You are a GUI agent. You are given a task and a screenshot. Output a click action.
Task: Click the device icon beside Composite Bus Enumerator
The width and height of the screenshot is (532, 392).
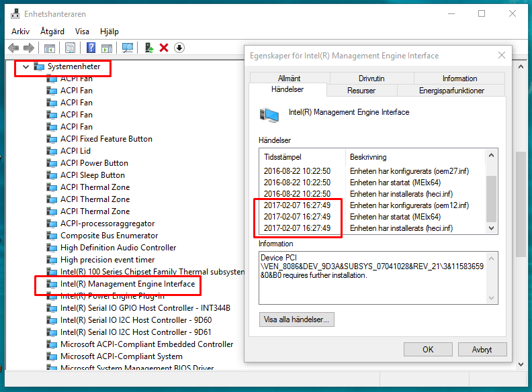tap(52, 236)
